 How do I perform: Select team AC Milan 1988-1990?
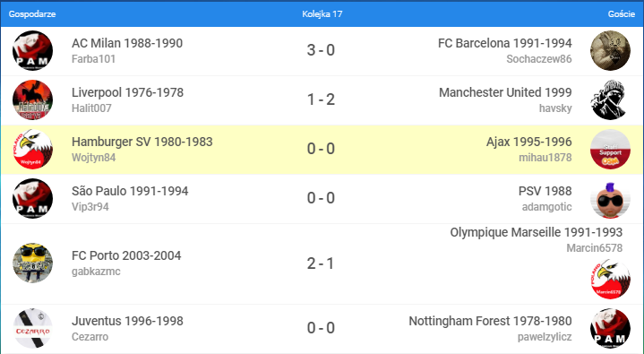tap(127, 43)
